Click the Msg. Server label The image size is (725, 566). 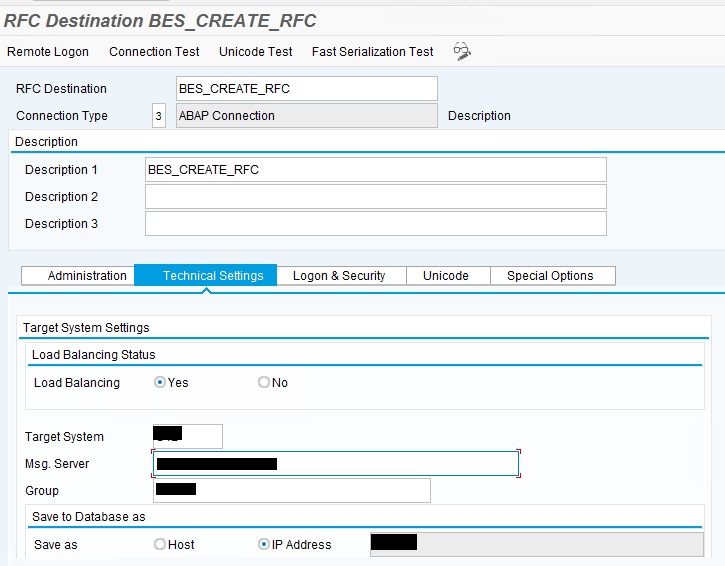57,464
